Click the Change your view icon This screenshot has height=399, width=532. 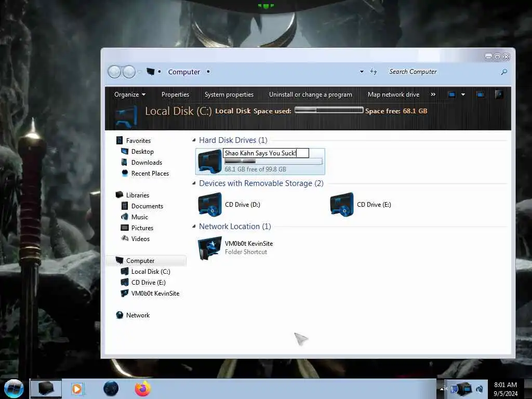(451, 95)
